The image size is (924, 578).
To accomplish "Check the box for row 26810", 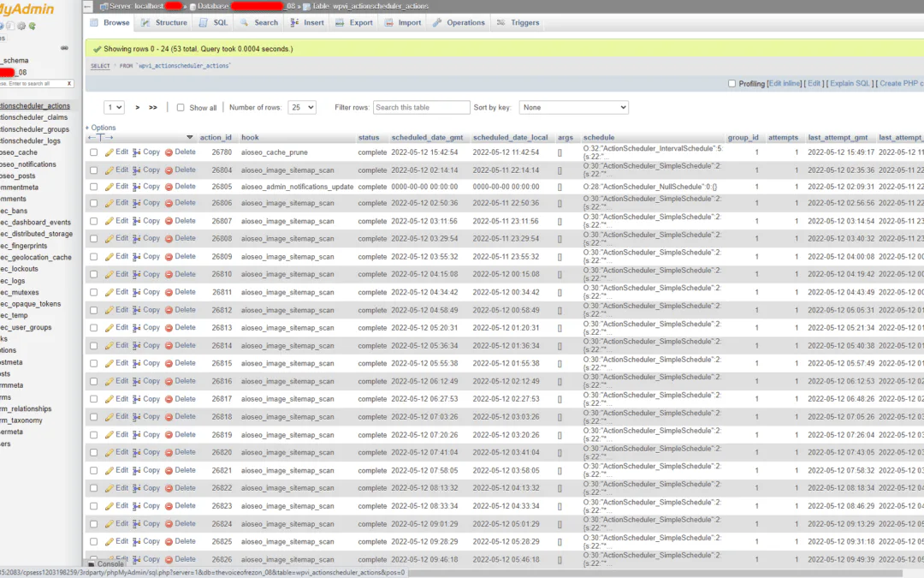I will tap(94, 274).
